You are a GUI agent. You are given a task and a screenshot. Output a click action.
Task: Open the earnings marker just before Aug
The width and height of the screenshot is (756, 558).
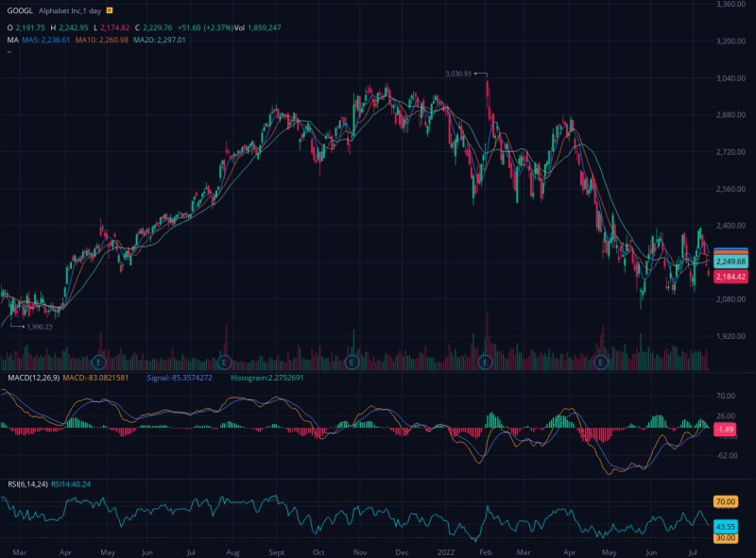(x=224, y=362)
